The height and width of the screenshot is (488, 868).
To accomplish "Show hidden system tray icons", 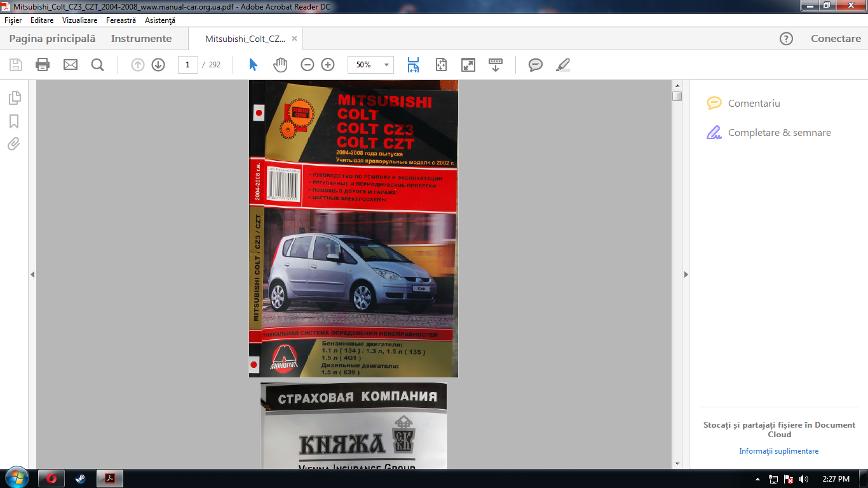I will click(x=757, y=479).
